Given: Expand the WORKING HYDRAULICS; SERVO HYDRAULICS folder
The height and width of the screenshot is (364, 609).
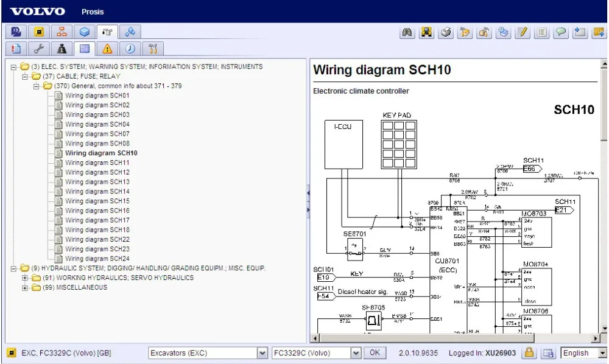Looking at the screenshot, I should (x=25, y=278).
